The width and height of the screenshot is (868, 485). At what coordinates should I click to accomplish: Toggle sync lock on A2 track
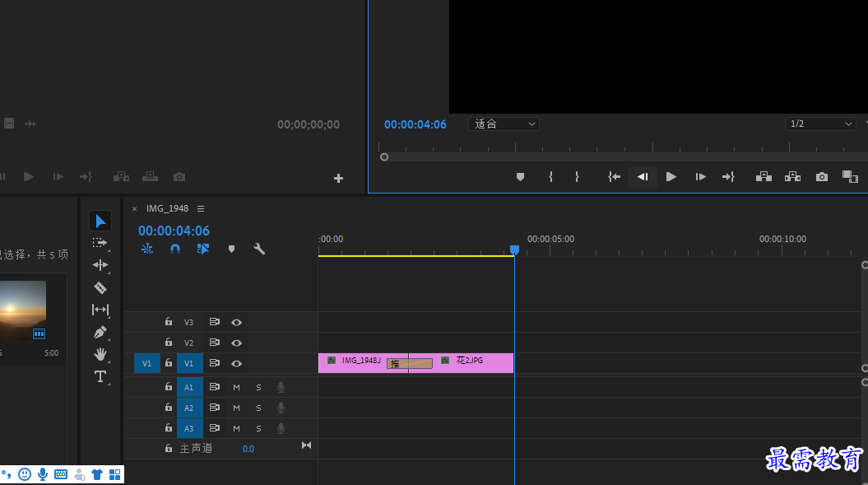[214, 408]
